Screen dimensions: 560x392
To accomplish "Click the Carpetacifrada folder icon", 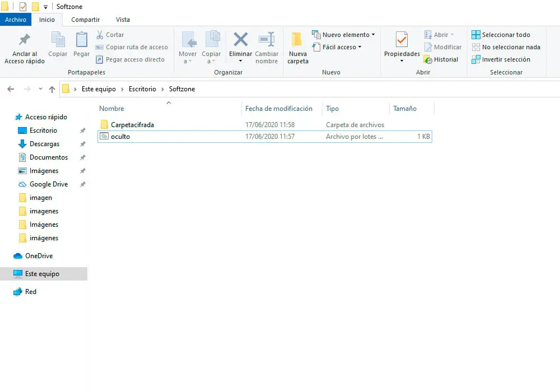I will pyautogui.click(x=104, y=124).
